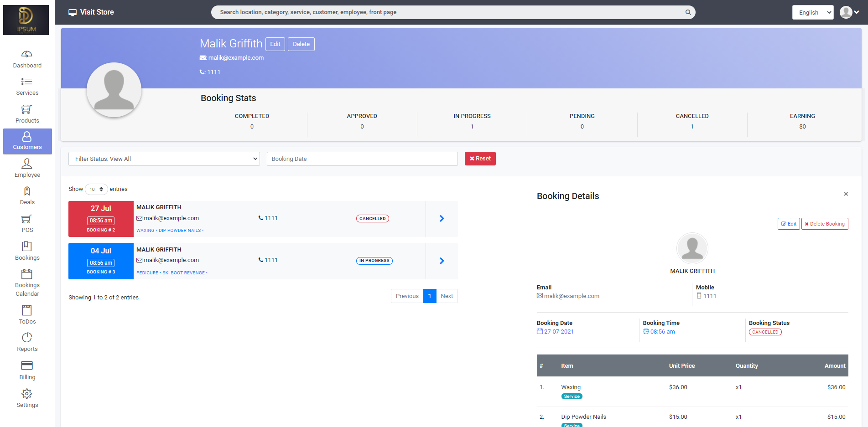Navigate to the Employee page
The image size is (868, 427).
click(27, 168)
